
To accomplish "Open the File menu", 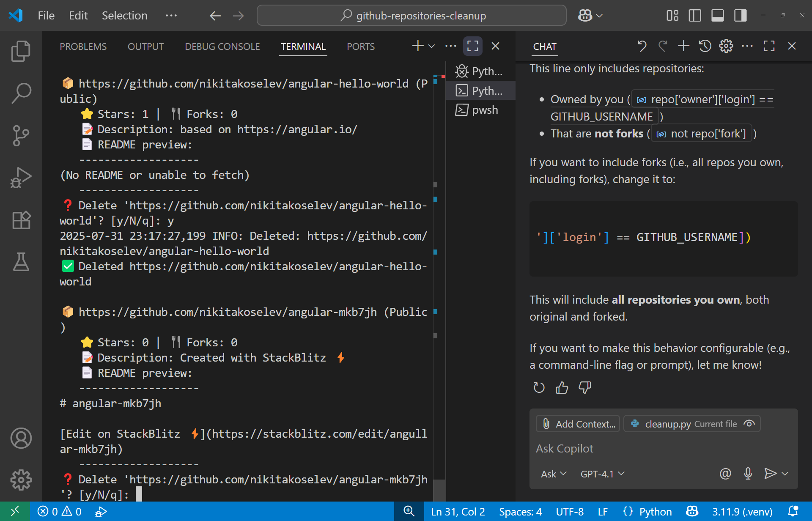I will click(46, 16).
